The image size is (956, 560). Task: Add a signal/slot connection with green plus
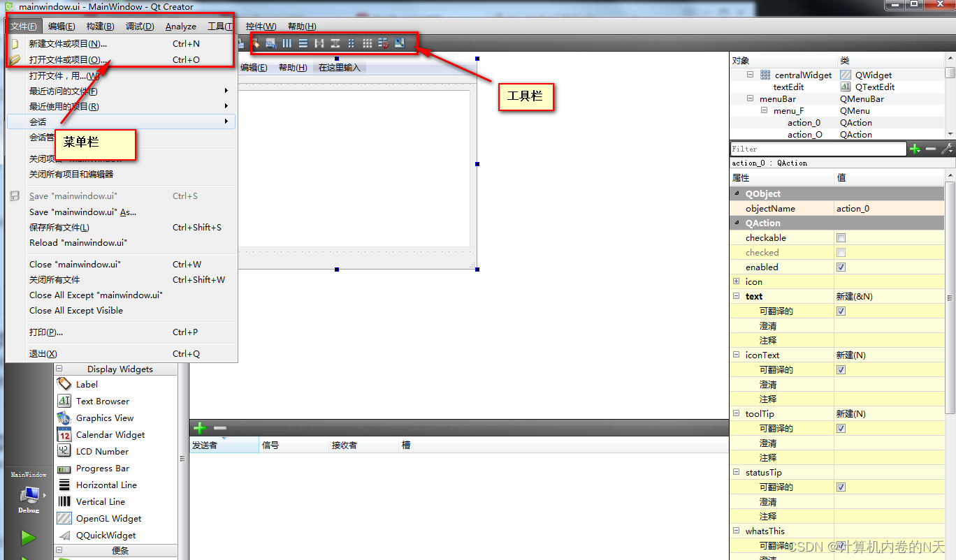pyautogui.click(x=200, y=427)
